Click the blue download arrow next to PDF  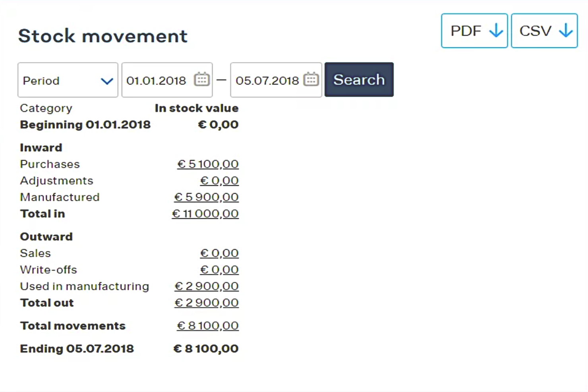(495, 31)
